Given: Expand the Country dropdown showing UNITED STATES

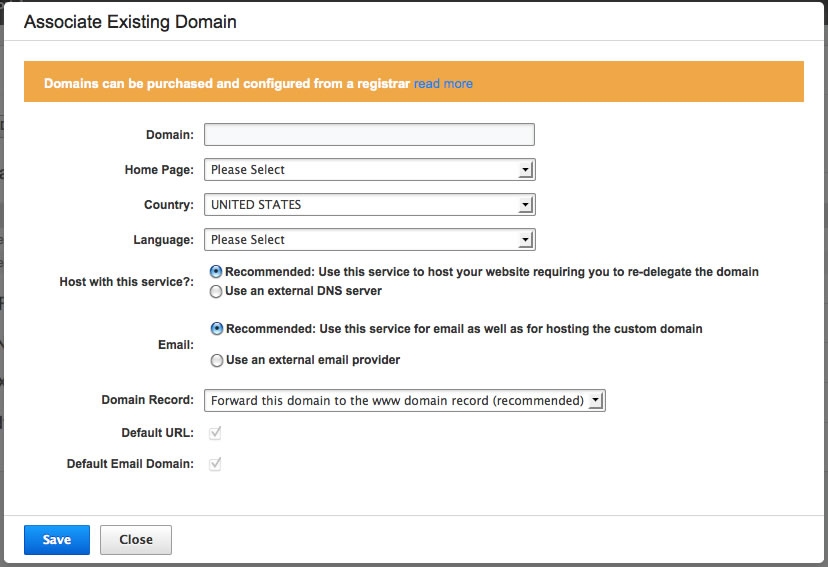Looking at the screenshot, I should coord(369,205).
